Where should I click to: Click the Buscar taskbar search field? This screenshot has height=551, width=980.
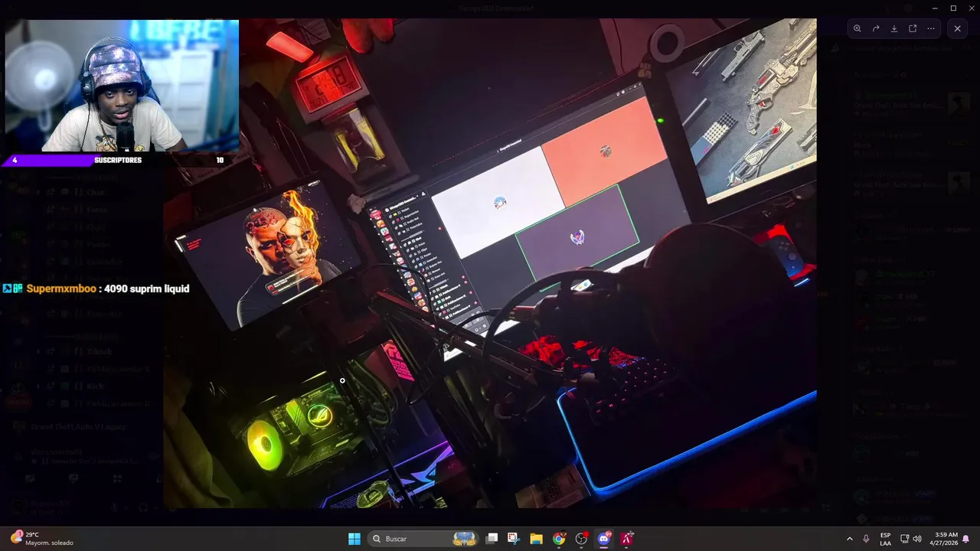click(423, 539)
